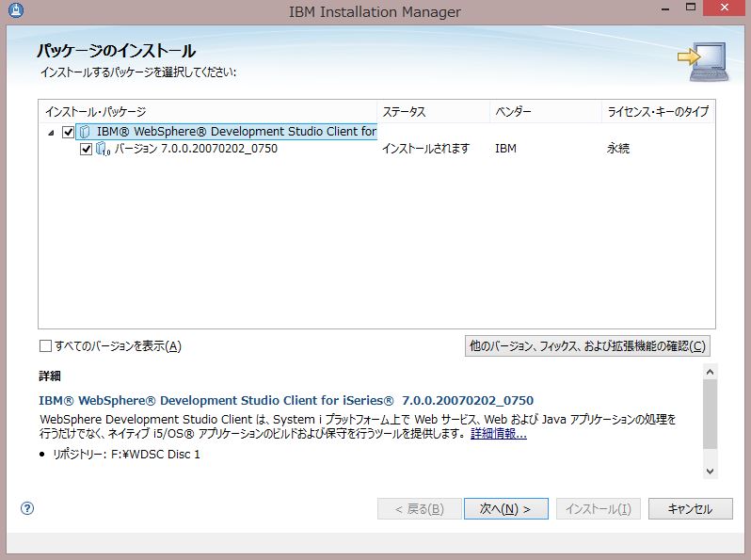Viewport: 751px width, 560px height.
Task: Click the 永続 license type cell
Action: (x=618, y=149)
